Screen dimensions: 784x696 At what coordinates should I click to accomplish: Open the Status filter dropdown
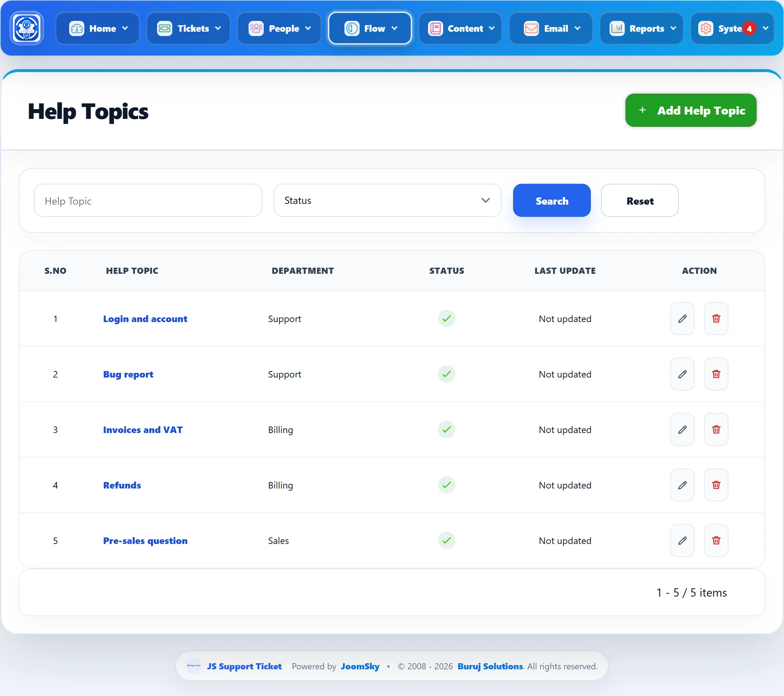click(x=387, y=200)
